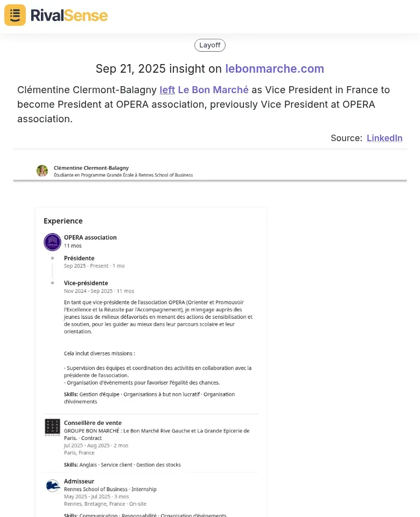Click the OPERA association purple logo
420x517 pixels.
[x=52, y=242]
